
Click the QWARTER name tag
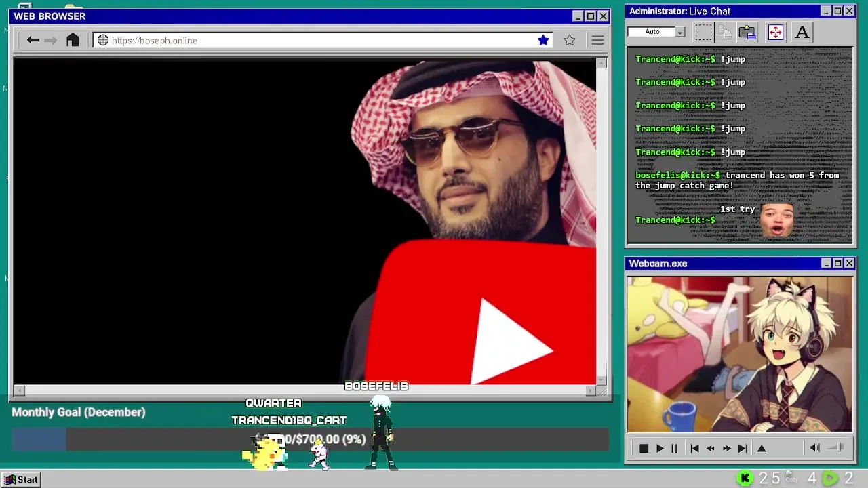click(273, 403)
